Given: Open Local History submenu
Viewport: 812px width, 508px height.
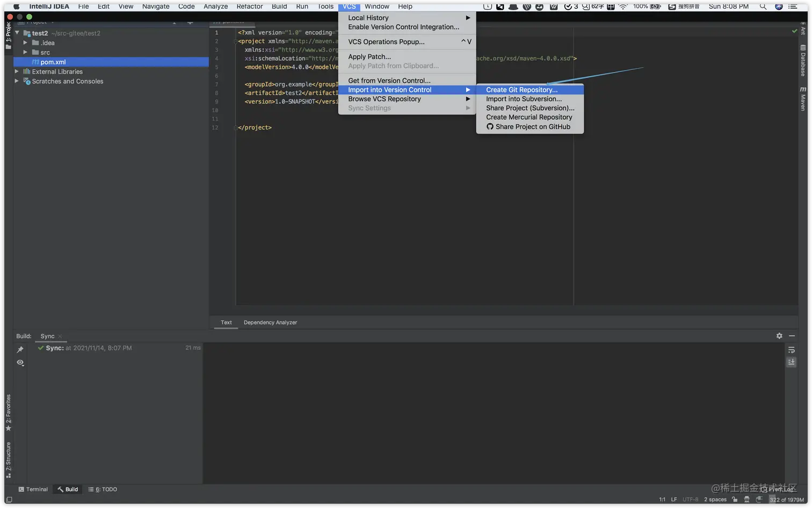Looking at the screenshot, I should [x=407, y=18].
